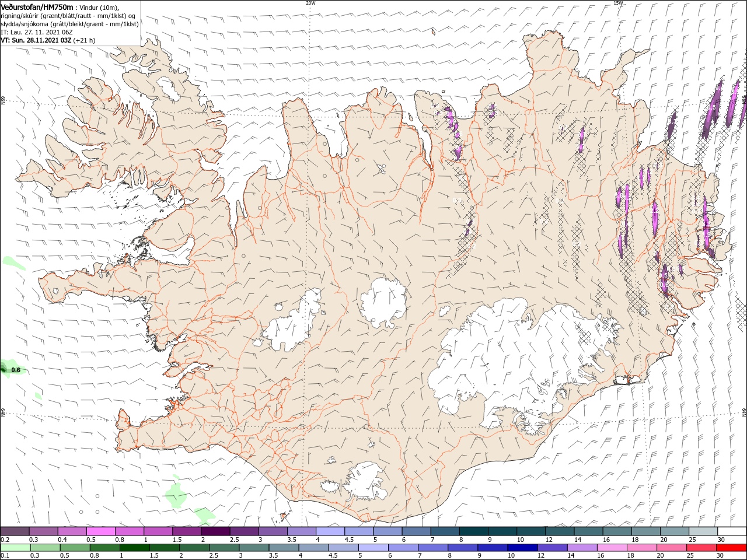Image resolution: width=747 pixels, height=560 pixels.
Task: Select bottom-row blue swatch between 8 and 9
Action: coord(463,548)
